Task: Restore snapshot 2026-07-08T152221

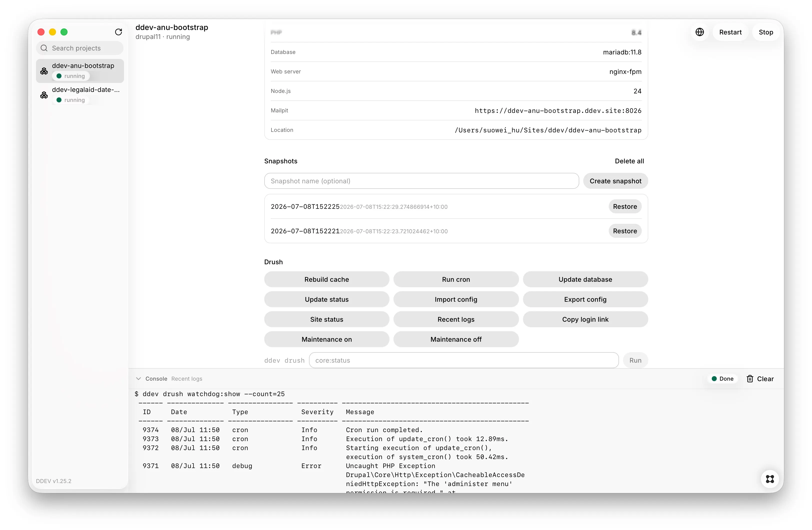Action: tap(625, 231)
